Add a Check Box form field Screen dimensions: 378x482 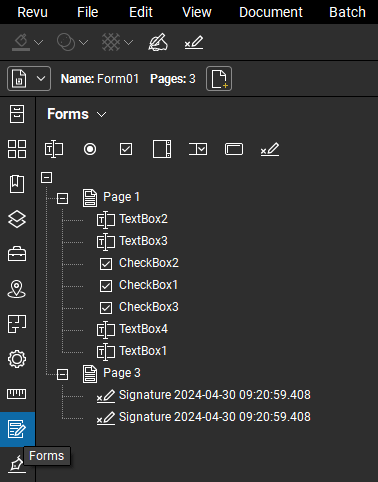pyautogui.click(x=126, y=149)
